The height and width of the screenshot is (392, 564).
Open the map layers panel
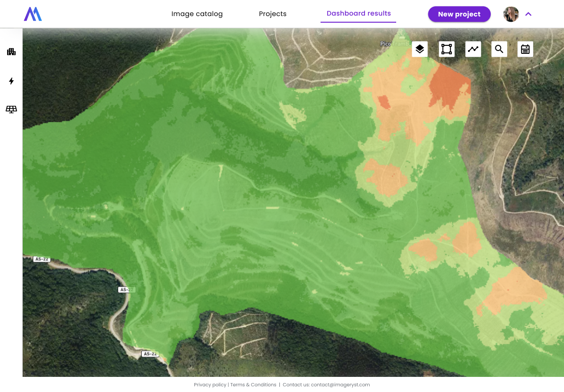pyautogui.click(x=420, y=49)
